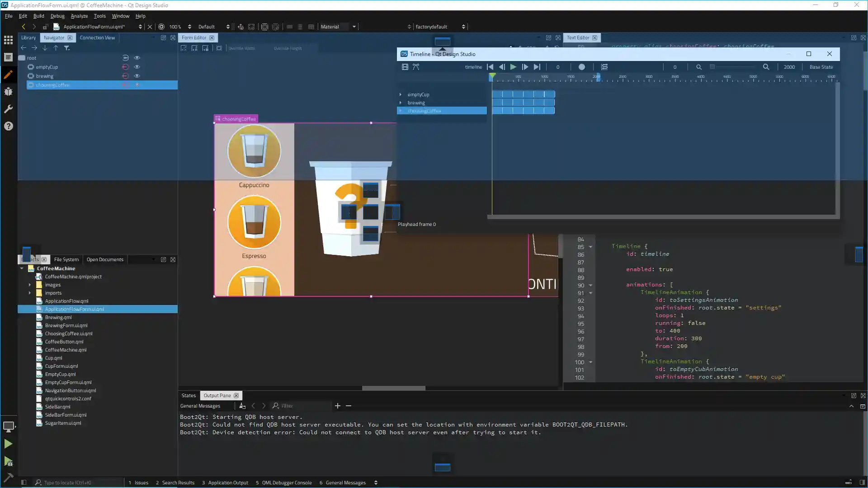
Task: Toggle visibility of the emptyCup item
Action: tap(137, 66)
